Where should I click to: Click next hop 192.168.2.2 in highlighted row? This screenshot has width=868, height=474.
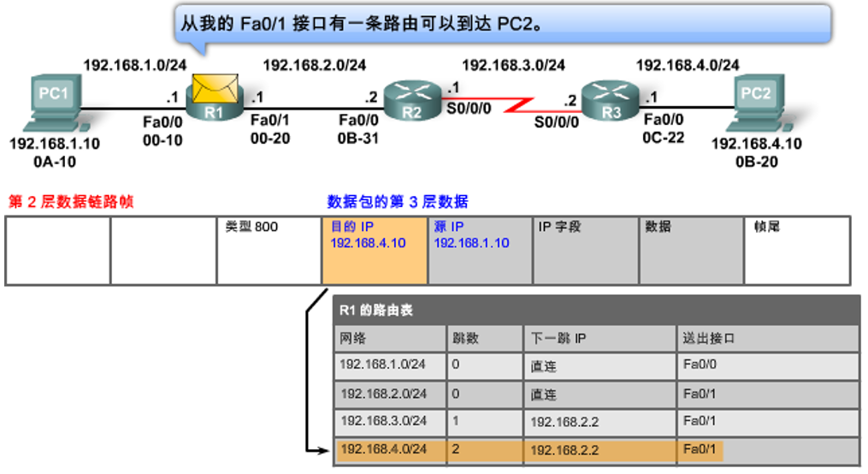[x=600, y=451]
